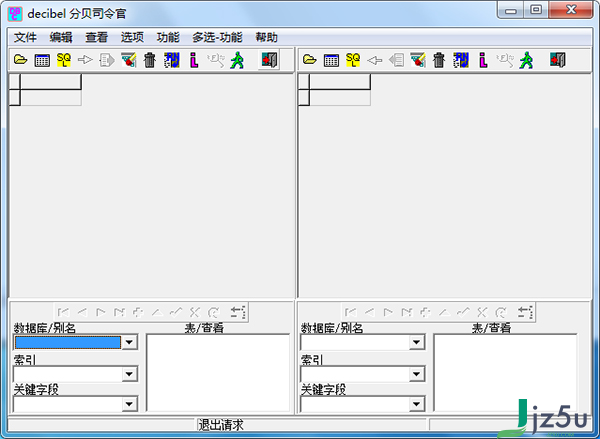Image resolution: width=600 pixels, height=439 pixels.
Task: Open SQL query tool in left toolbar
Action: [64, 60]
